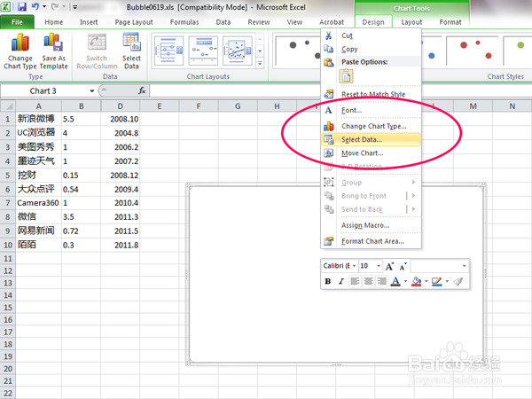Image resolution: width=532 pixels, height=399 pixels.
Task: Click the insert function fx icon
Action: (142, 90)
